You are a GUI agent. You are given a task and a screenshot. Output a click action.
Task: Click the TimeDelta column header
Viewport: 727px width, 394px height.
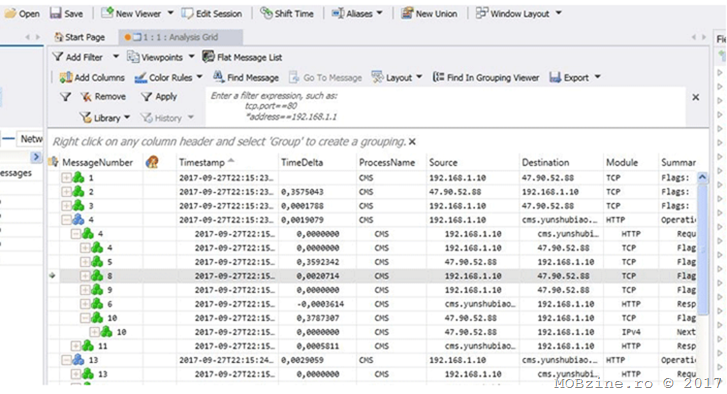(x=302, y=162)
